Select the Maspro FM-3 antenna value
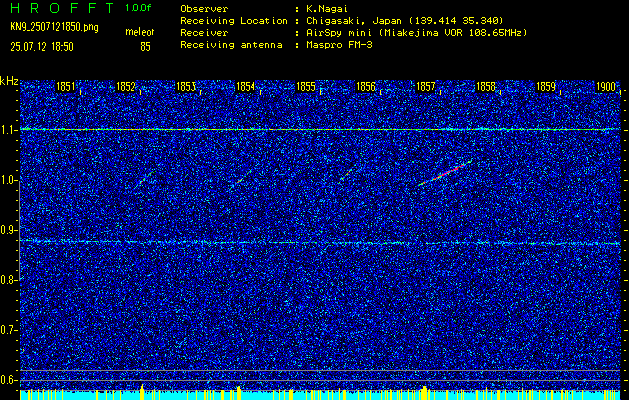The height and width of the screenshot is (400, 629). click(x=339, y=45)
